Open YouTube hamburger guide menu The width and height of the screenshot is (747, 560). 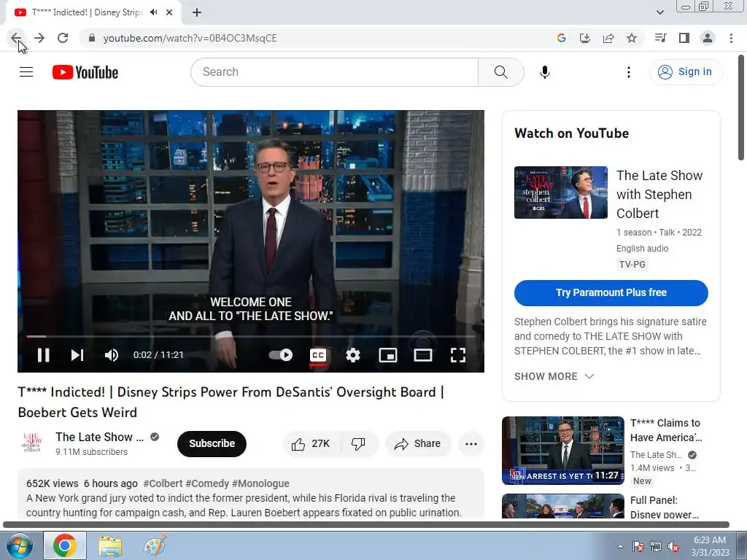tap(26, 72)
